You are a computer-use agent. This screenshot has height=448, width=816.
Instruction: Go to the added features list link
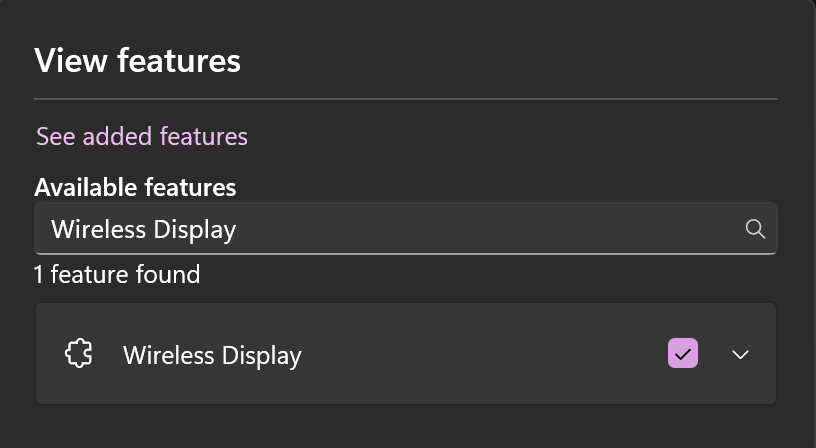[142, 136]
